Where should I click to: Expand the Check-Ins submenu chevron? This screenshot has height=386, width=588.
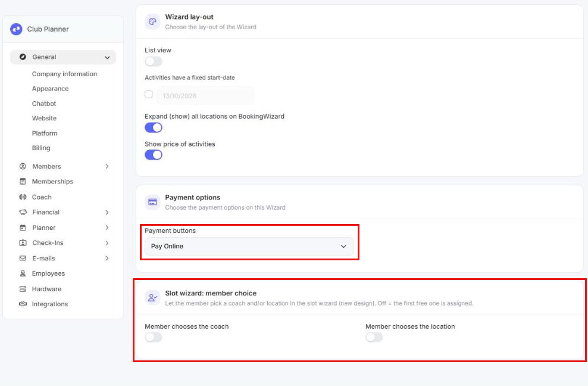107,243
